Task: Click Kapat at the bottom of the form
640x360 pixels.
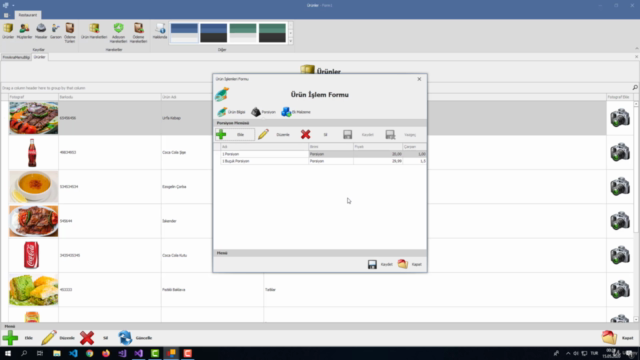Action: click(x=410, y=264)
